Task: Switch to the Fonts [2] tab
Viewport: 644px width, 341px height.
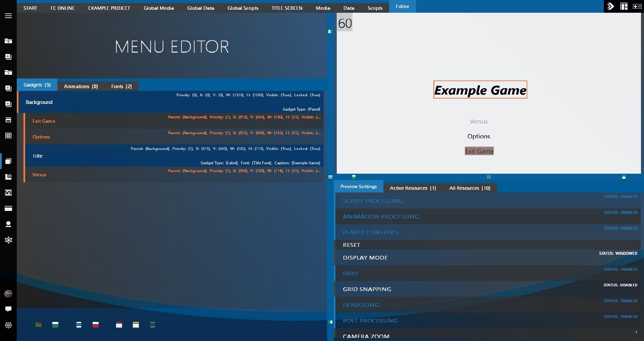Action: click(121, 86)
